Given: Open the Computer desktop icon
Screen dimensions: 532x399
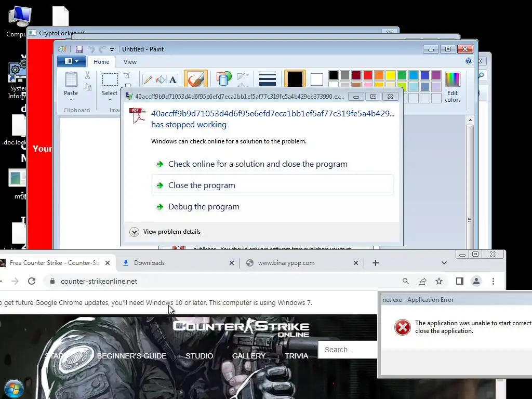Looking at the screenshot, I should 19,21.
